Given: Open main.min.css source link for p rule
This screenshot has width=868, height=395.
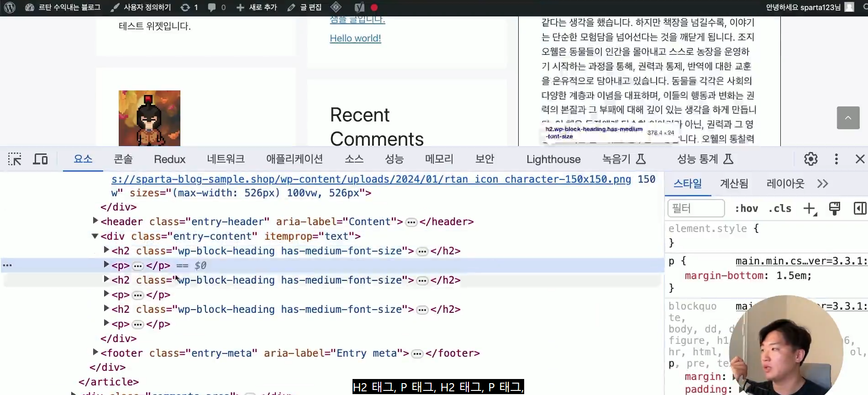Looking at the screenshot, I should click(801, 261).
